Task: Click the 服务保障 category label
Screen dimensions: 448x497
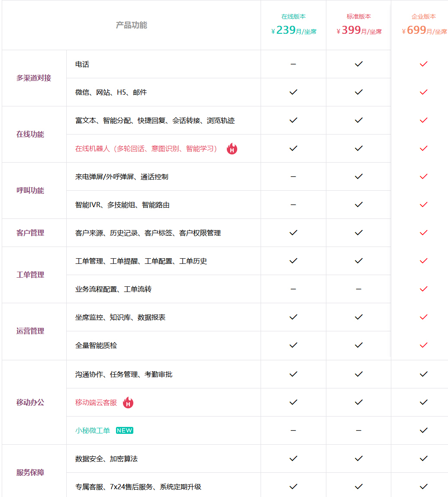Action: pos(30,472)
